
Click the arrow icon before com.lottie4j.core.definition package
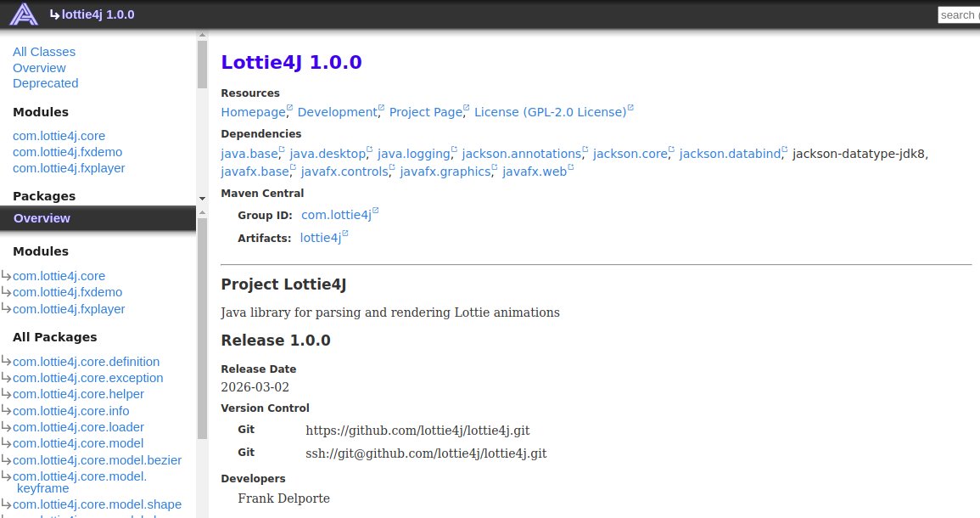[x=6, y=361]
